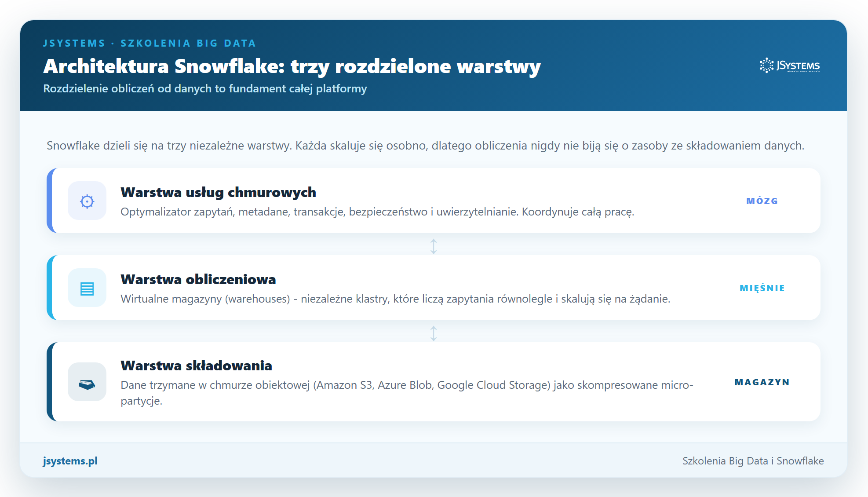The image size is (868, 497).
Task: Click the description starting 'Dane trzymane w chmurze'
Action: [407, 393]
